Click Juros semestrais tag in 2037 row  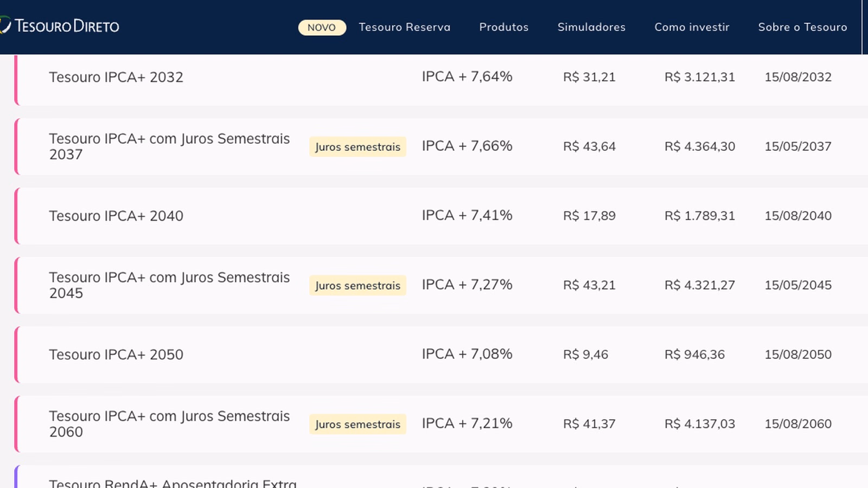pos(358,146)
